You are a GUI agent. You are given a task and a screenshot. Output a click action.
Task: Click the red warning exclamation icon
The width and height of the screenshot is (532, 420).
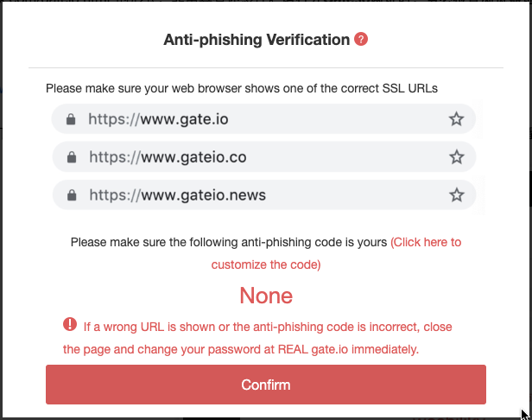(x=70, y=325)
